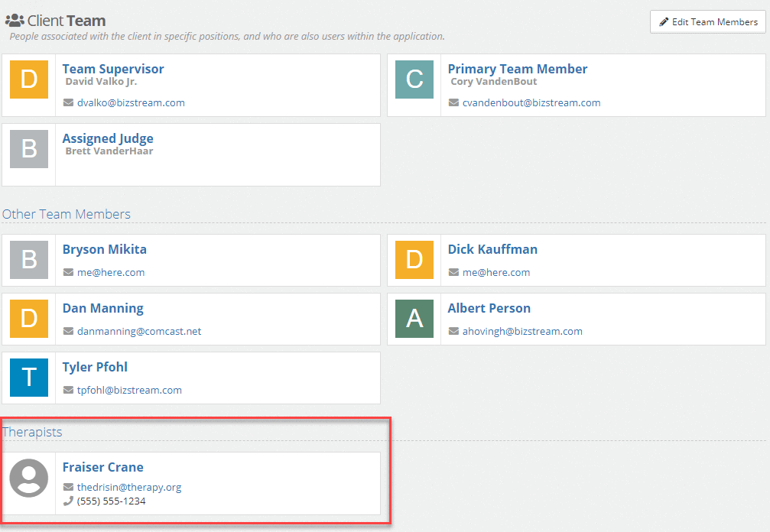Click Brett VanderHaar's gray B avatar
The image size is (770, 532).
pos(29,149)
